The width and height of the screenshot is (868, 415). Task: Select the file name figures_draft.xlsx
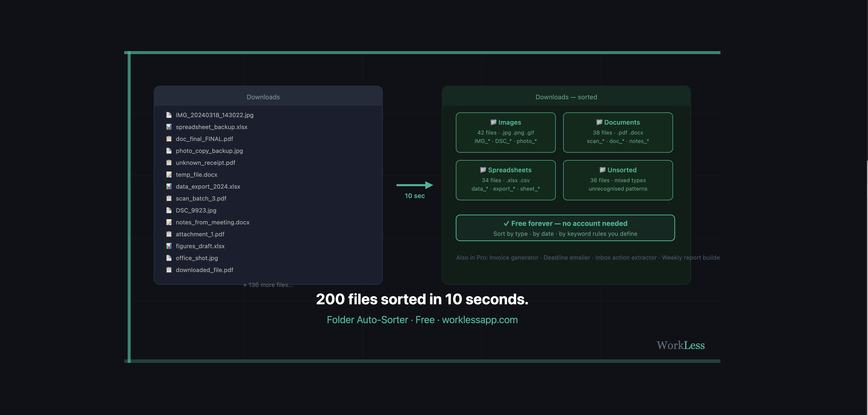[200, 246]
